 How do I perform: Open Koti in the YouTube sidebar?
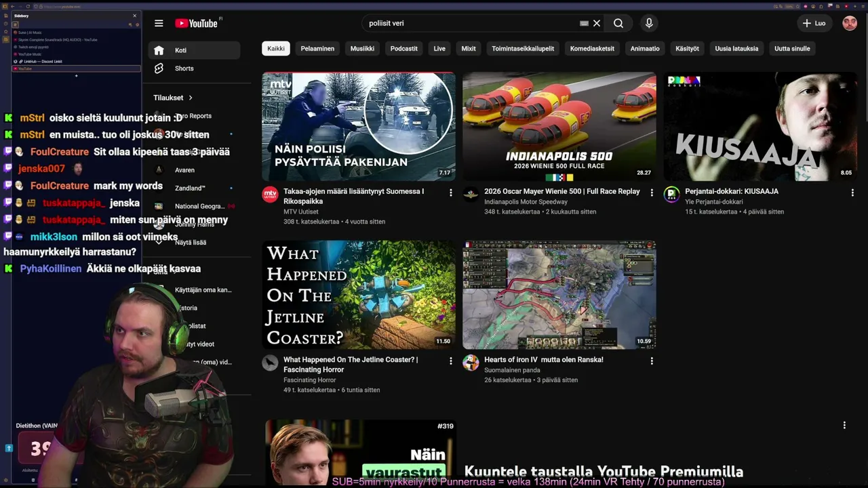195,50
